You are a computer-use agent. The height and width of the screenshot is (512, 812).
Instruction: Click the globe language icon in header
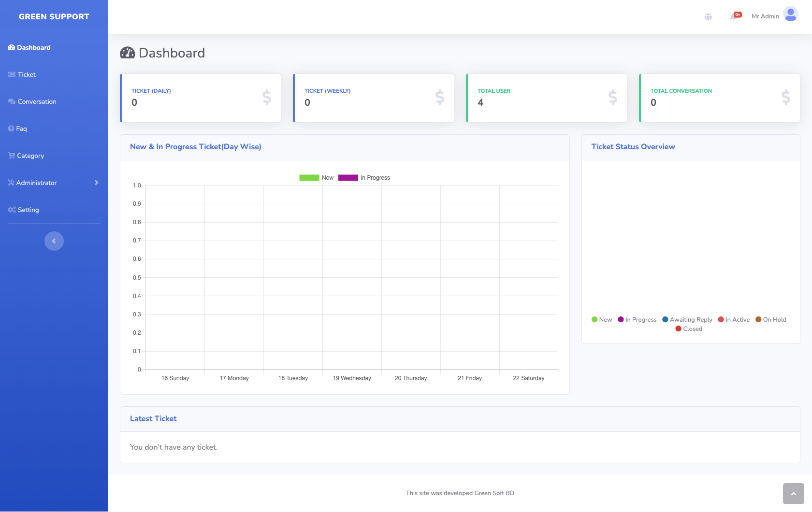(708, 17)
